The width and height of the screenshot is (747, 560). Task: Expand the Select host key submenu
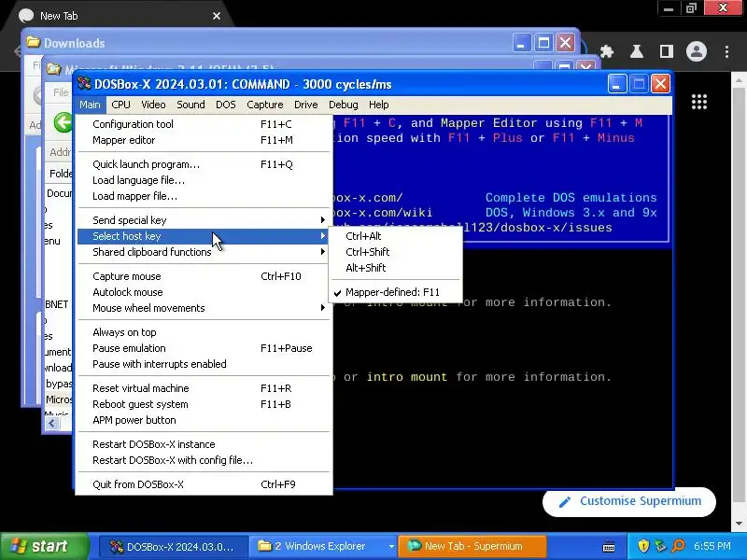[204, 236]
